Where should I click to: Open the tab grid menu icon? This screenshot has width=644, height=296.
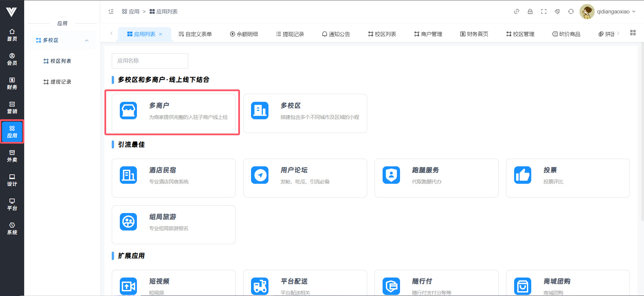click(633, 33)
